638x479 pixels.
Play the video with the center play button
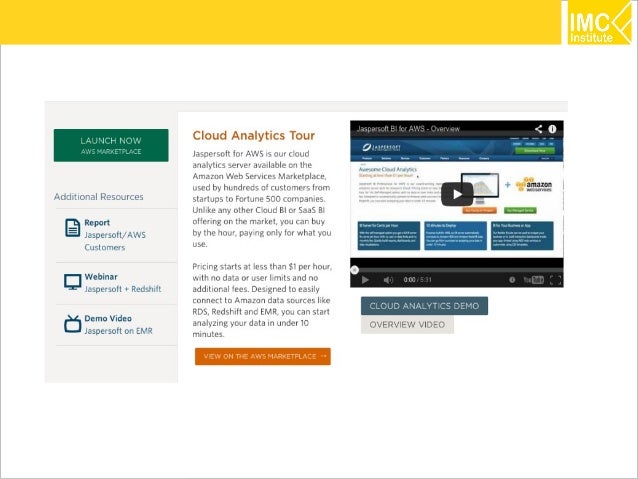point(457,194)
